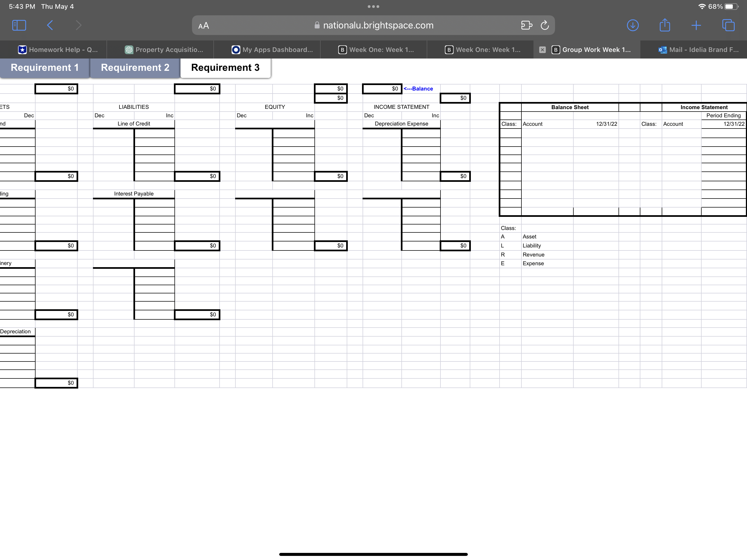Screen dimensions: 747x560
Task: Open the My Apps Dashboard tab
Action: [x=272, y=50]
